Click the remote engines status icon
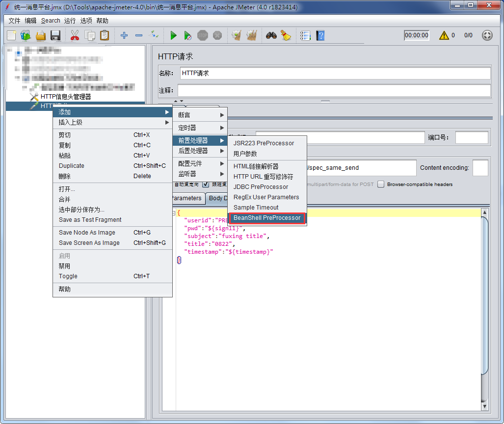The width and height of the screenshot is (504, 424). pos(487,35)
